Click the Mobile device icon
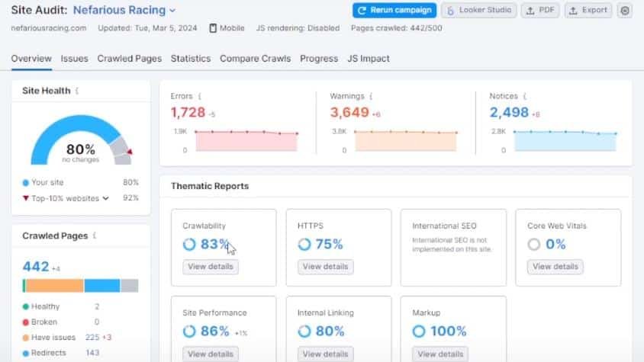The height and width of the screenshot is (362, 644). pyautogui.click(x=213, y=28)
